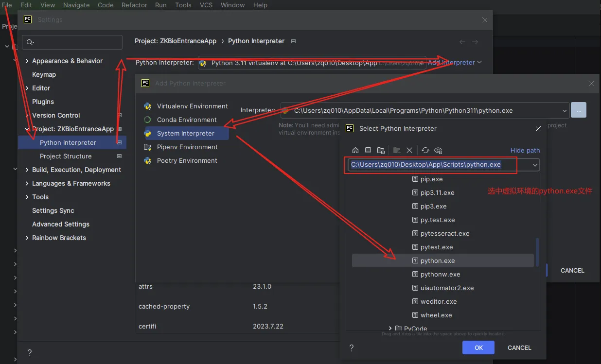Open the Refactor menu

134,5
